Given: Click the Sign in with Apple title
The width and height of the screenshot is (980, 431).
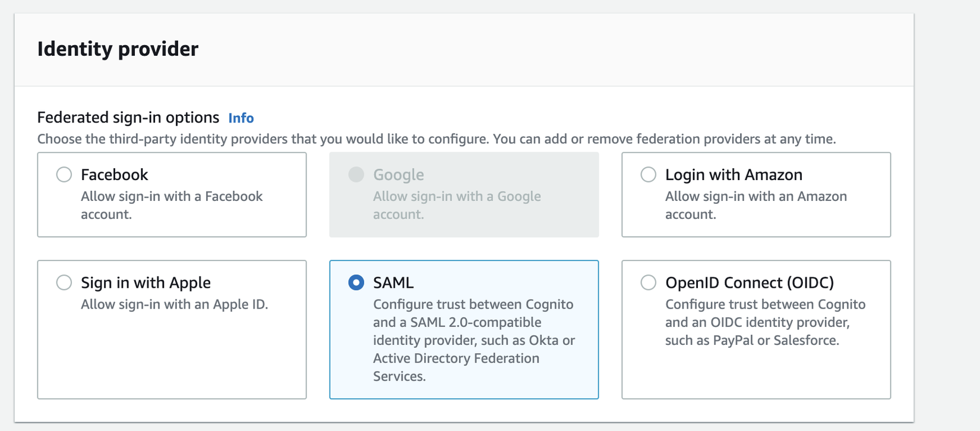Looking at the screenshot, I should click(x=146, y=282).
